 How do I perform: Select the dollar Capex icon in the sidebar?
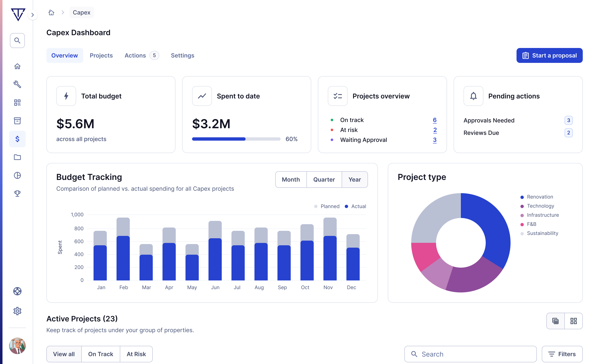17,139
